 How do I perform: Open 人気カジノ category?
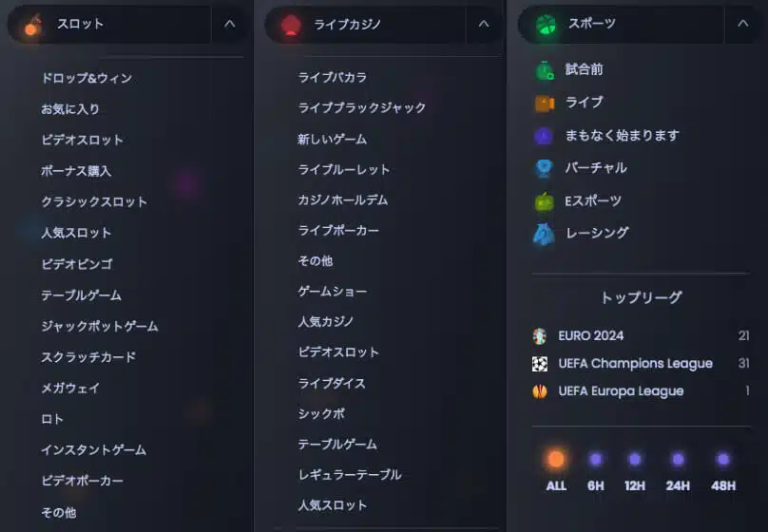point(326,321)
